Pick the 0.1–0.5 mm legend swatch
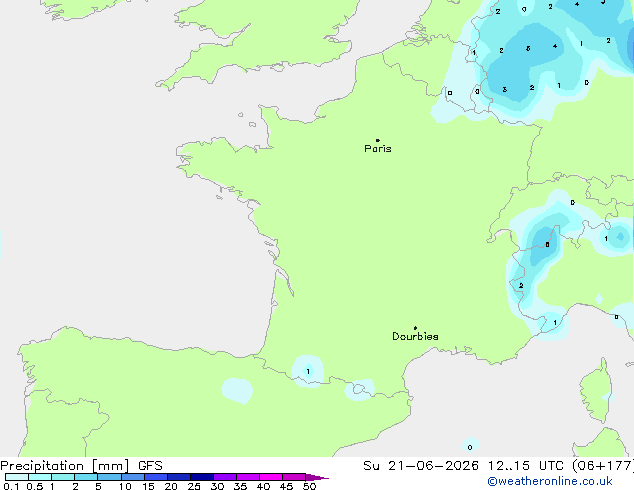 [17, 477]
